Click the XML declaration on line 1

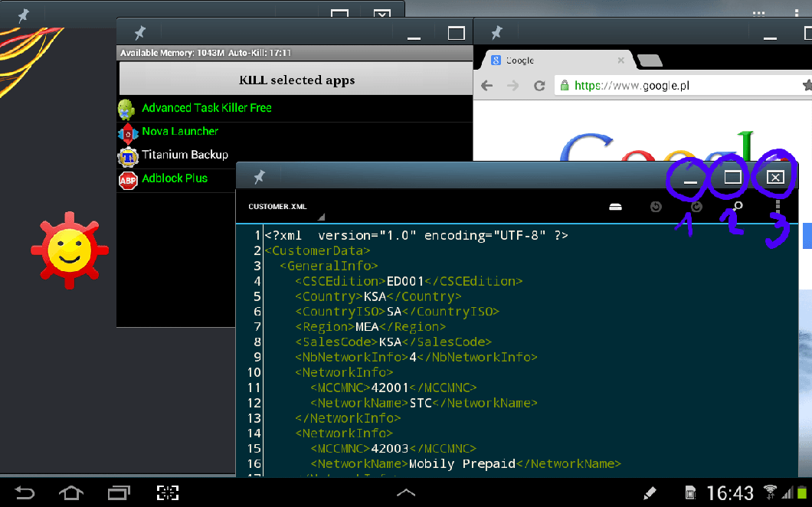(x=417, y=235)
